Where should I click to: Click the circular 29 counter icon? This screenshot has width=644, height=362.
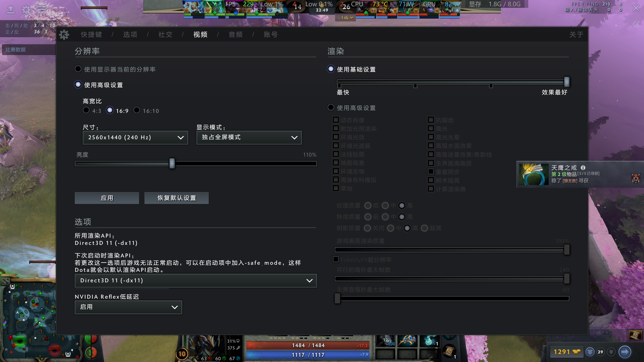click(x=600, y=352)
